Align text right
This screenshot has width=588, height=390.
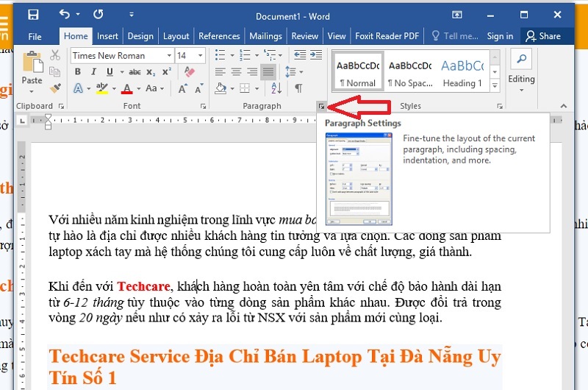pos(252,71)
